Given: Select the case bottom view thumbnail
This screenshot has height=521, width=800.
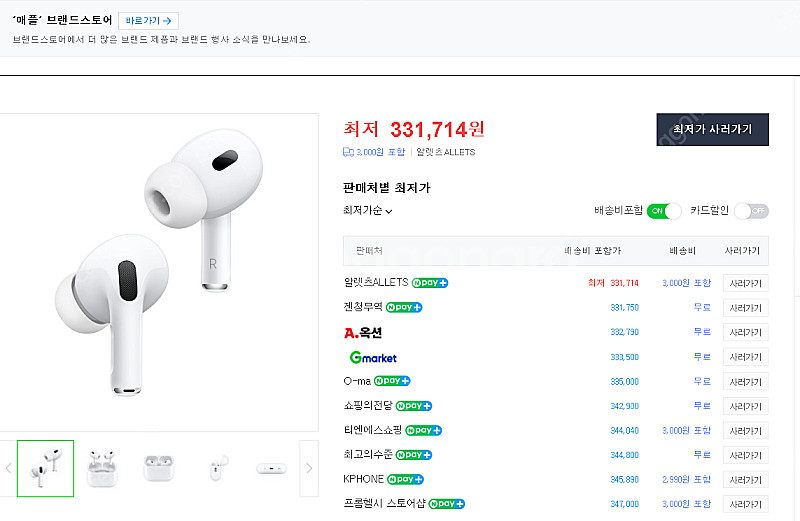Looking at the screenshot, I should point(271,468).
